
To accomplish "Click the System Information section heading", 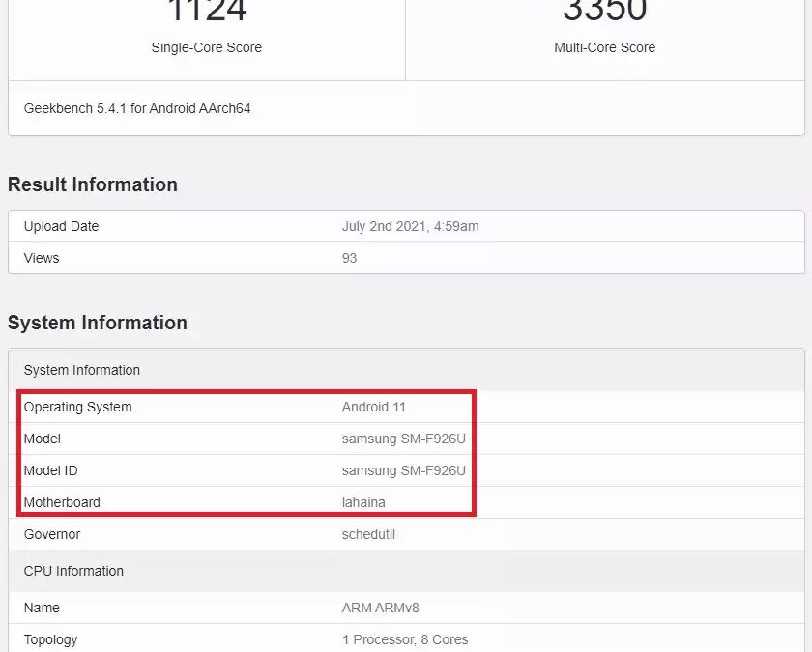I will [98, 323].
